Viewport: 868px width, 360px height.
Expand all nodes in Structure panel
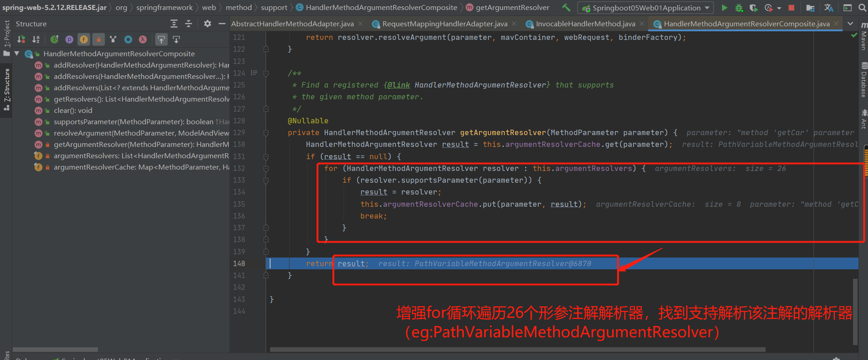174,24
